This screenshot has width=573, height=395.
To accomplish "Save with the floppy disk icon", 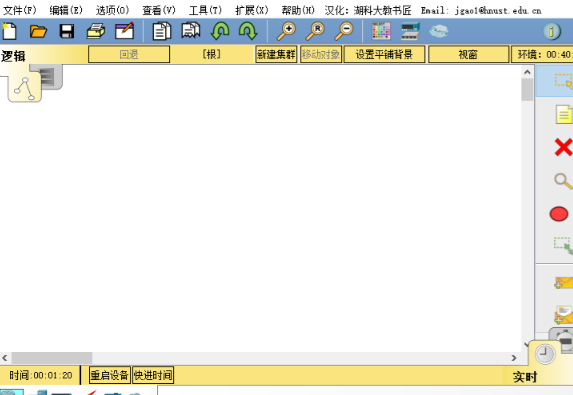I will [x=67, y=31].
